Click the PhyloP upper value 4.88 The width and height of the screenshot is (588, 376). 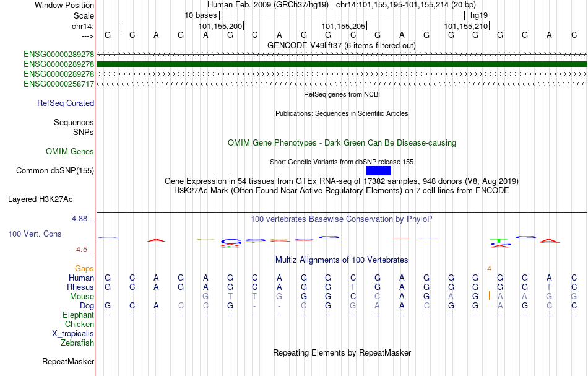79,219
